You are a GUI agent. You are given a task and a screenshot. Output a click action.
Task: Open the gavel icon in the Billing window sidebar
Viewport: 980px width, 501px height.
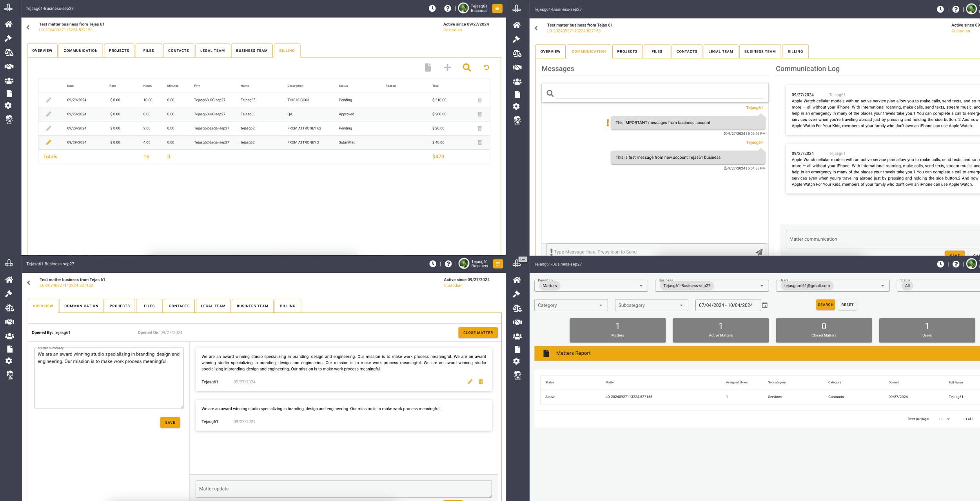(9, 38)
